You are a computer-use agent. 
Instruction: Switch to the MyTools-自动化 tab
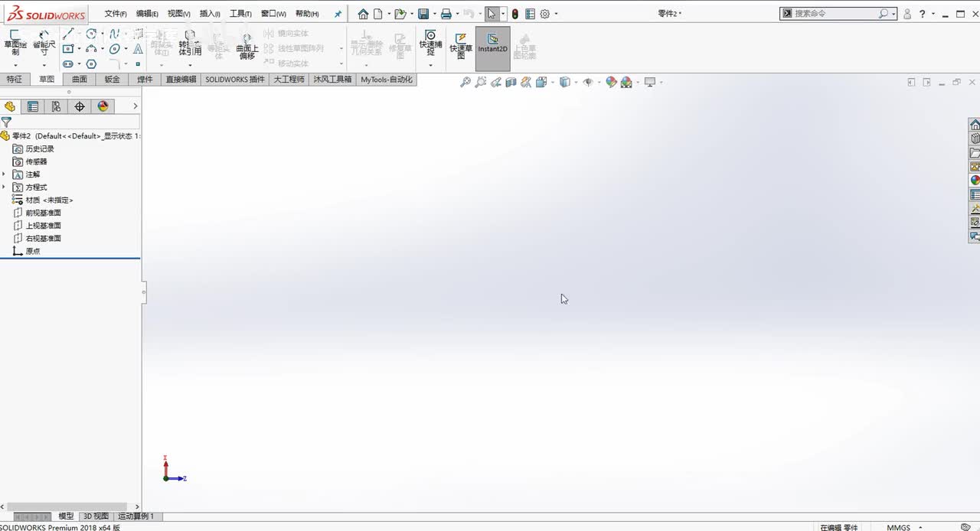coord(387,80)
